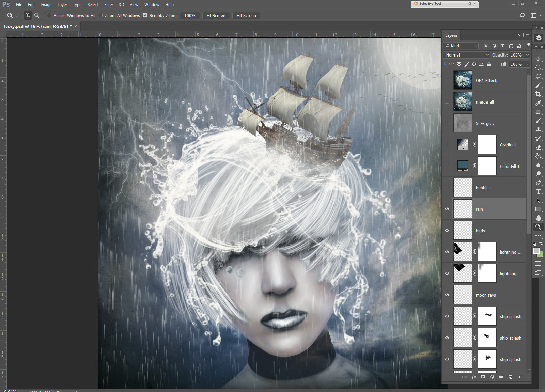Open the Kind filter dropdown
Screen dimensions: 545x392
(x=461, y=46)
